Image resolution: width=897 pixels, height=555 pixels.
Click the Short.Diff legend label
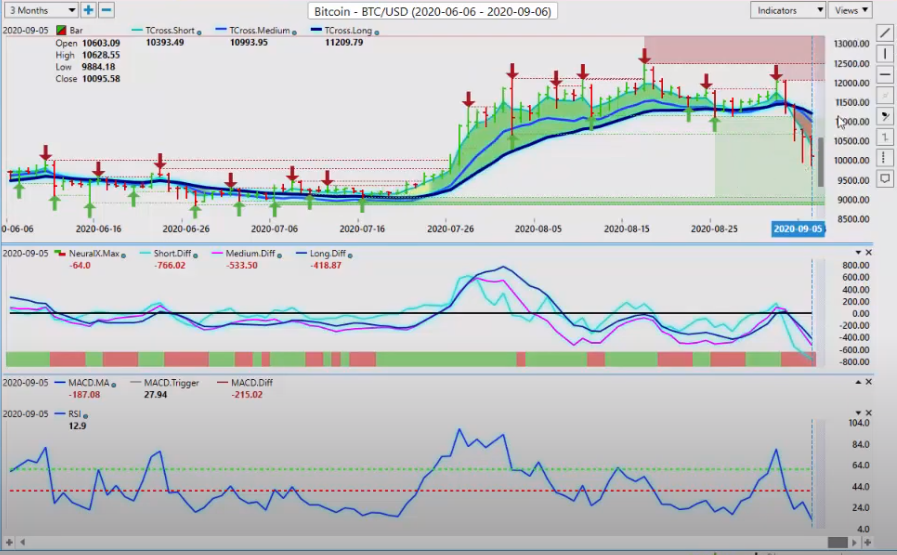(x=172, y=253)
